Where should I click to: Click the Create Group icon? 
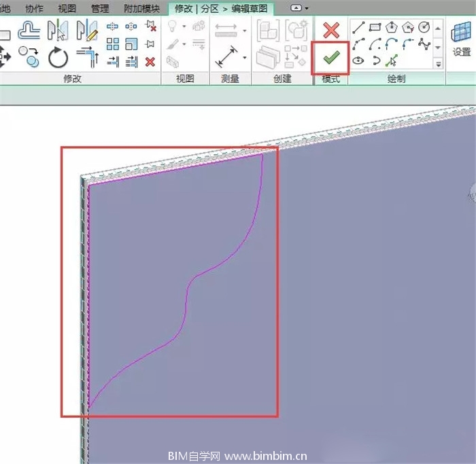tap(296, 30)
